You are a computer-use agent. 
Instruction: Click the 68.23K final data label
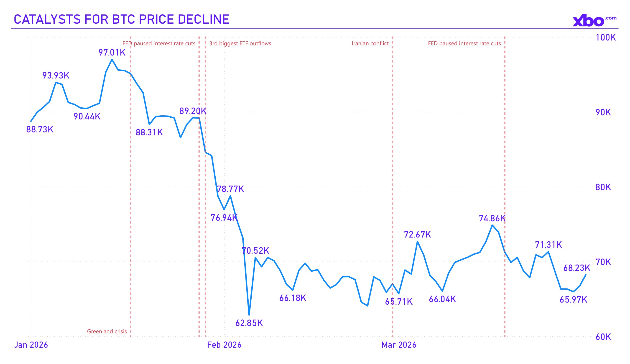[577, 268]
